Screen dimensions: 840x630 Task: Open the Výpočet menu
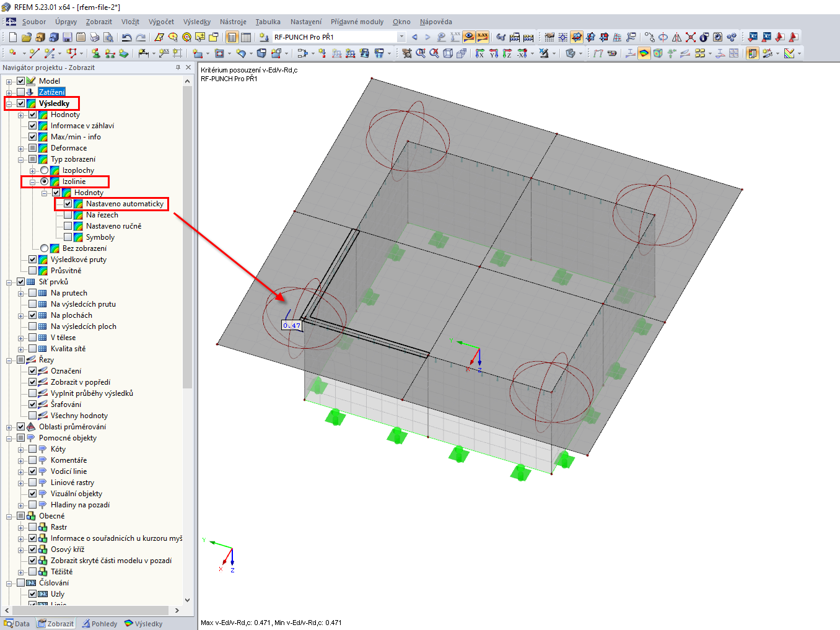click(161, 22)
